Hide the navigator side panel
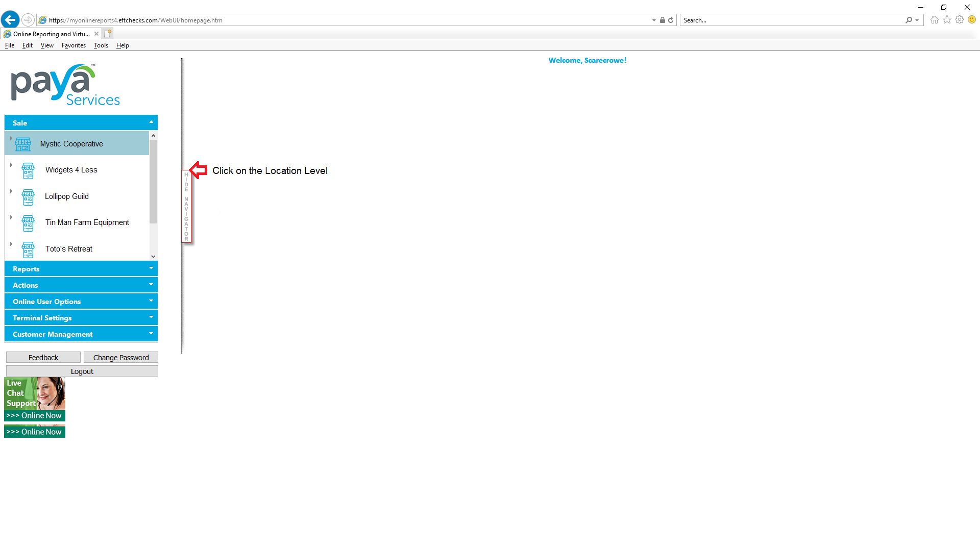The width and height of the screenshot is (980, 551). coord(186,207)
